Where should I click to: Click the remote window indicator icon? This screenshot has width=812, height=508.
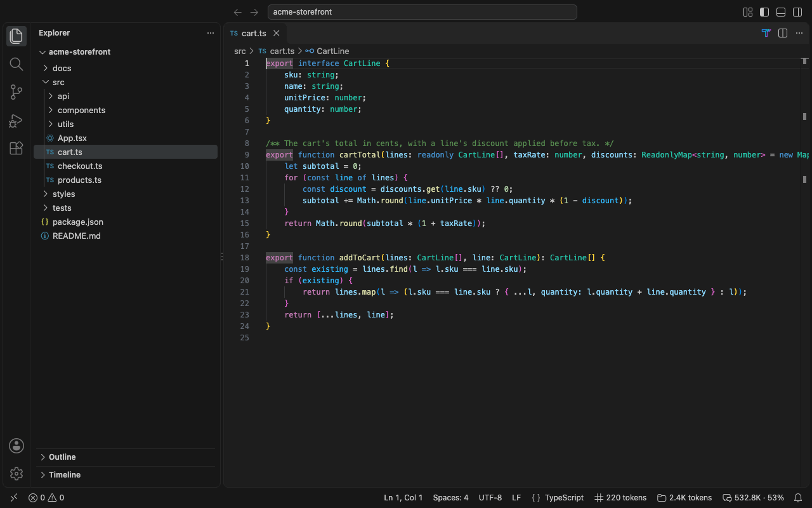click(14, 498)
